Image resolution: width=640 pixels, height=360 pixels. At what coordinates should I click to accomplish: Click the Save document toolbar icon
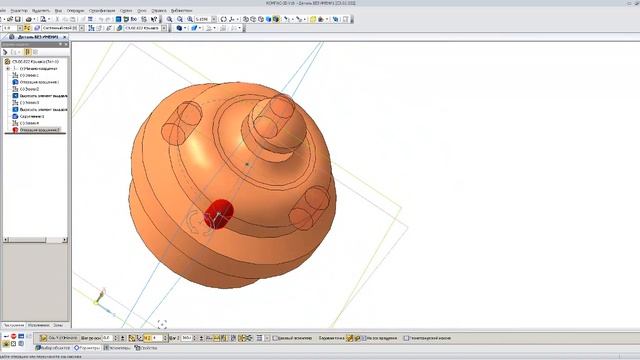click(18, 19)
